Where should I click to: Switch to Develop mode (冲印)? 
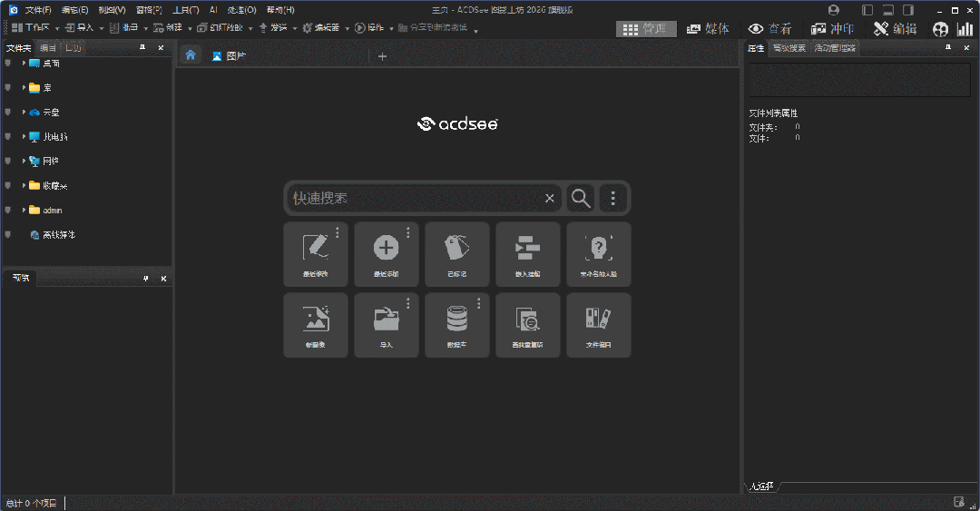(832, 29)
